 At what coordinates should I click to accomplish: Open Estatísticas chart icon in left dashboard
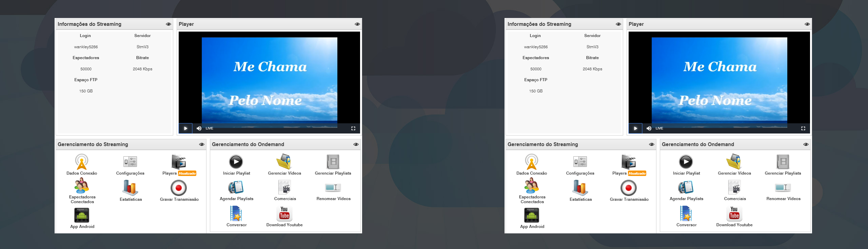pyautogui.click(x=130, y=188)
